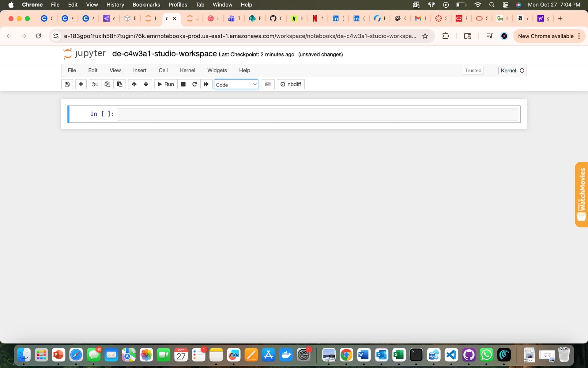Screen dimensions: 588x368
Task: Move selected cell down arrow
Action: 146,84
